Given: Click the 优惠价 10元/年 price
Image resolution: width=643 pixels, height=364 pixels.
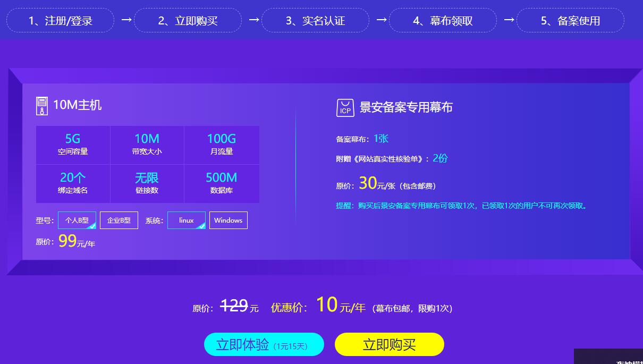Looking at the screenshot, I should click(x=318, y=306).
